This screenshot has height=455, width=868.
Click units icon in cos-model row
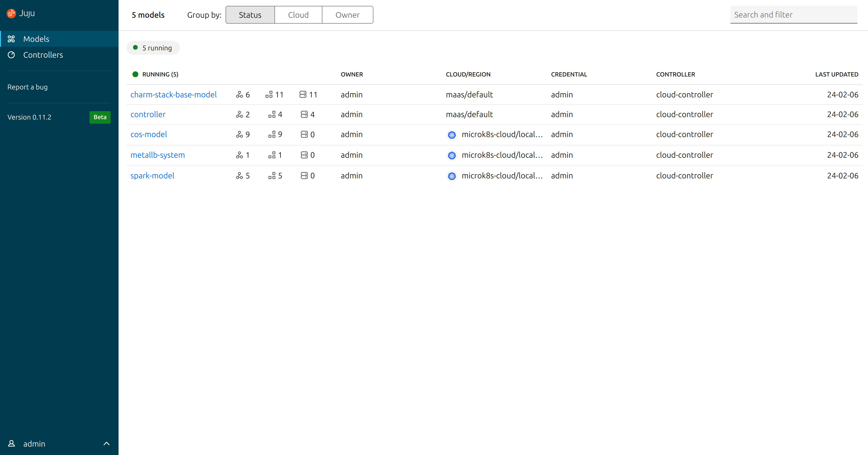(272, 134)
